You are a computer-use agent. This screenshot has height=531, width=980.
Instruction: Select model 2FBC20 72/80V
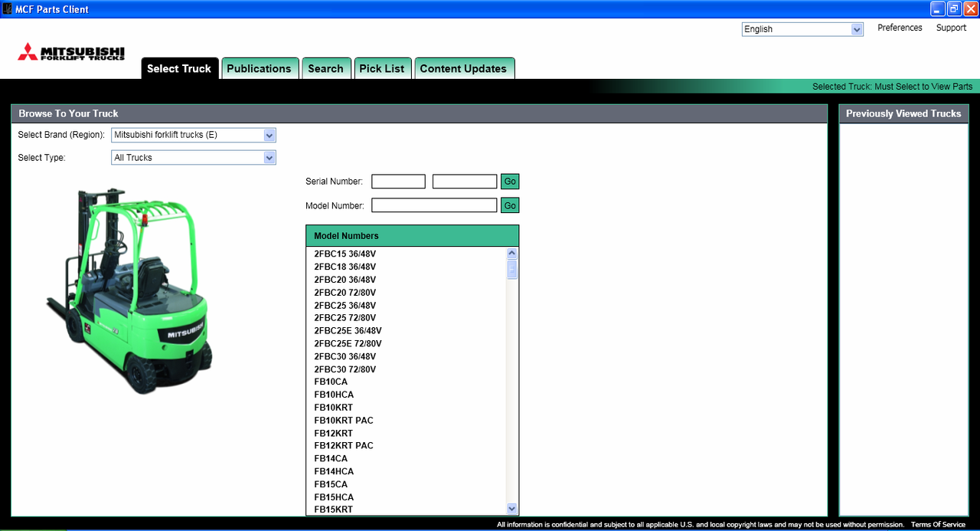coord(345,293)
